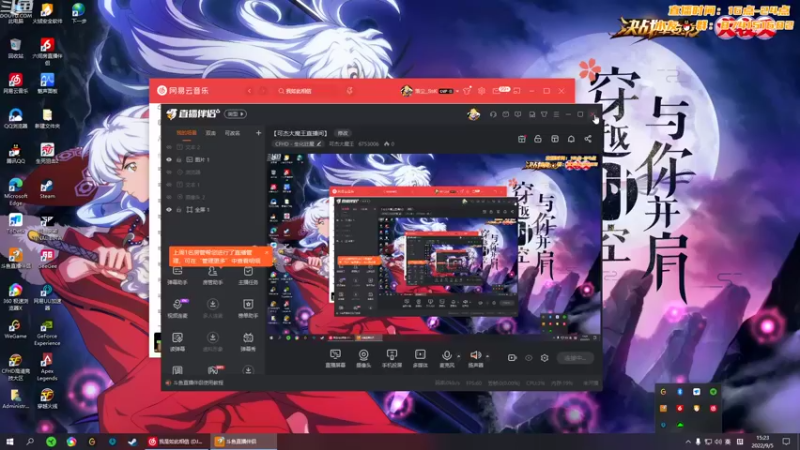This screenshot has width=800, height=450.
Task: Click the record video icon in the bottom bar
Action: pyautogui.click(x=512, y=358)
